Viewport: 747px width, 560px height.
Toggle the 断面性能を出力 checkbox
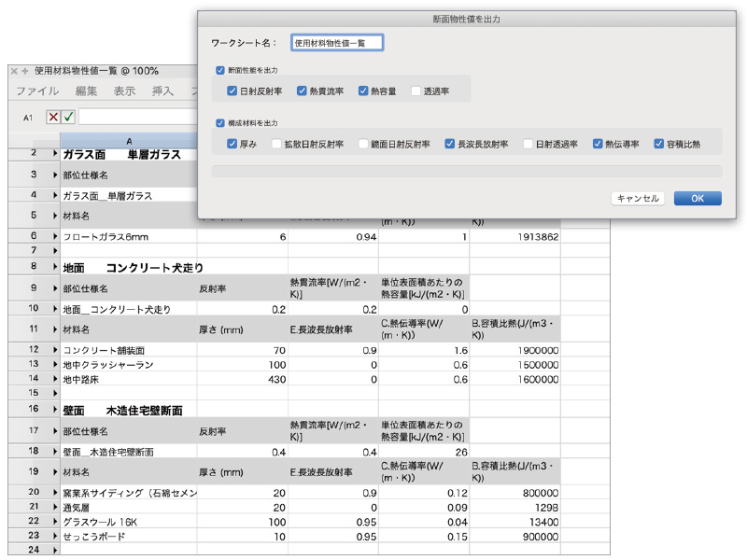(x=220, y=70)
